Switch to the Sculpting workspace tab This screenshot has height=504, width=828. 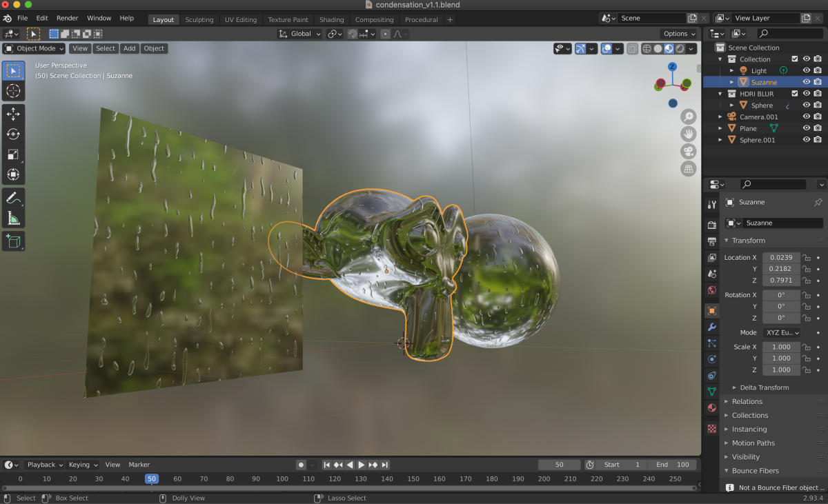199,20
